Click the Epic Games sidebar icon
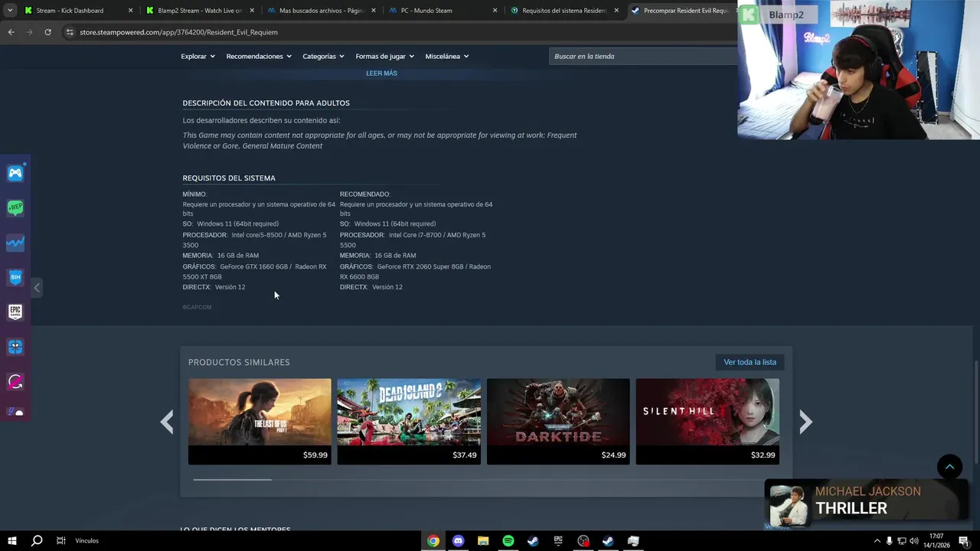This screenshot has height=551, width=980. tap(15, 311)
